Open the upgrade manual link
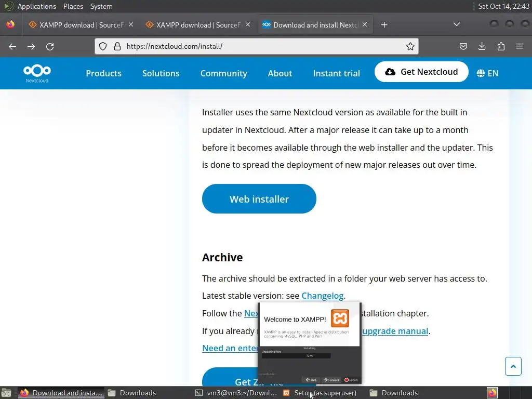 395,331
